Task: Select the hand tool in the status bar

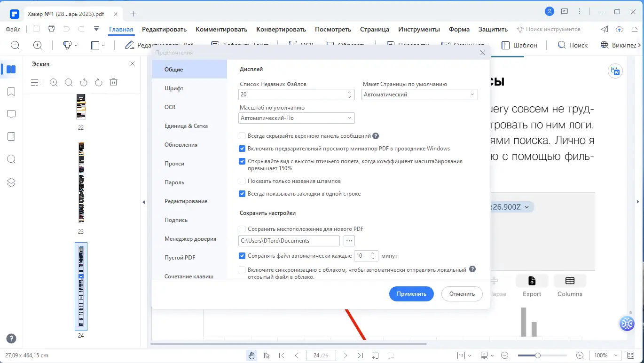Action: tap(251, 355)
